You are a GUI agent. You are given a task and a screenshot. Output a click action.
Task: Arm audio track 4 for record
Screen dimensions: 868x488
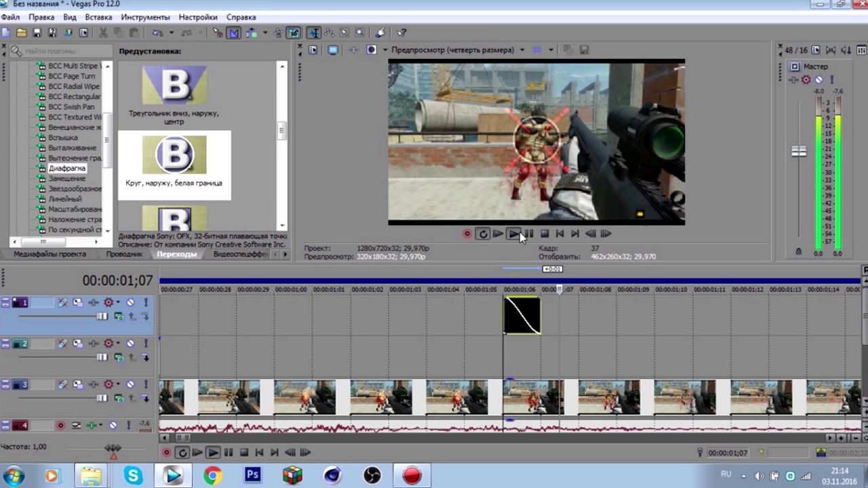click(61, 426)
